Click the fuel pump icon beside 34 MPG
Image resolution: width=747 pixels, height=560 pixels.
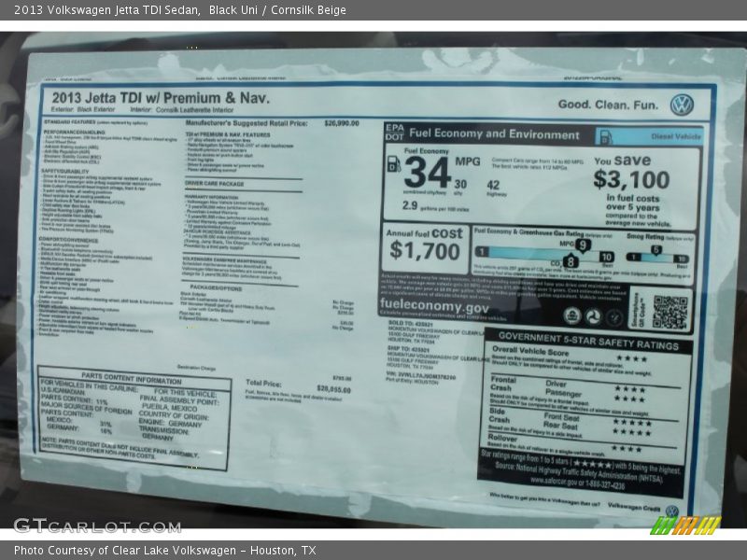click(x=393, y=164)
